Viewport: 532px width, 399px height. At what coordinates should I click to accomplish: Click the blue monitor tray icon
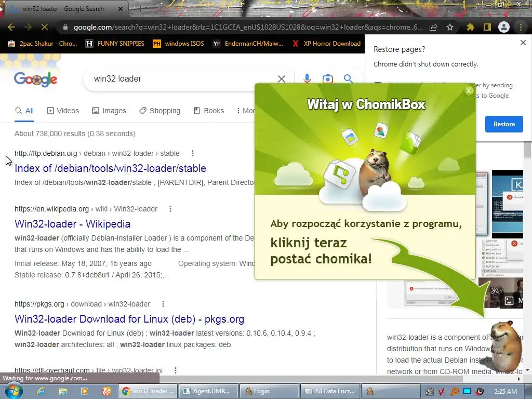467,392
